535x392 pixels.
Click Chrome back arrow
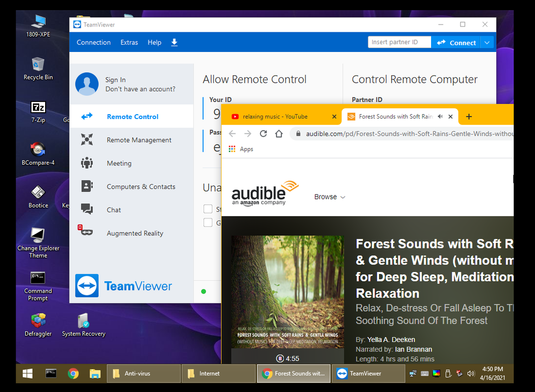pos(232,134)
